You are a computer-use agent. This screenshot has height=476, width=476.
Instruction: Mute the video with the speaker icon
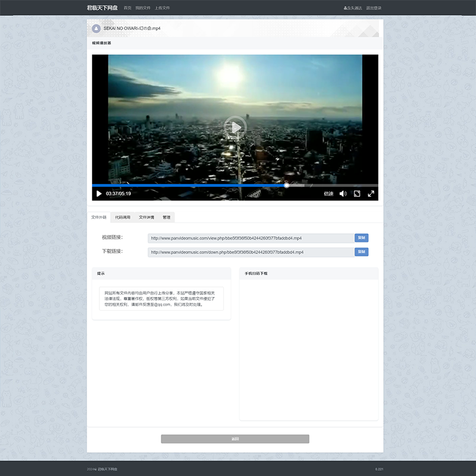(343, 193)
